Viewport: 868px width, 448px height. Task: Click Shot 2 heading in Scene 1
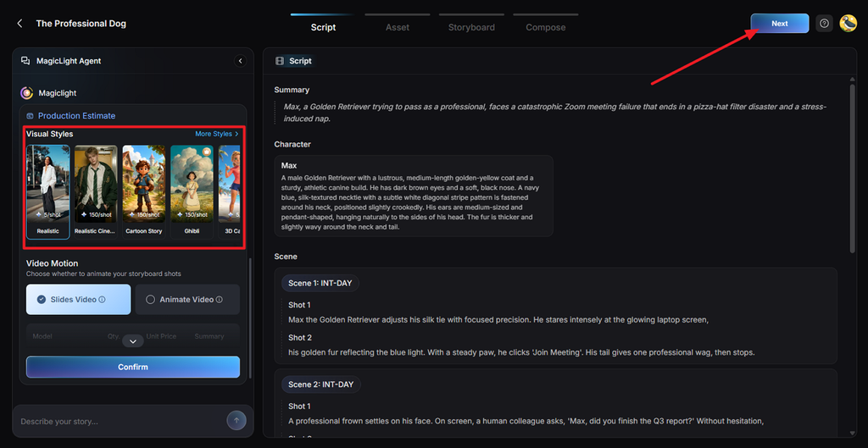[x=300, y=337]
